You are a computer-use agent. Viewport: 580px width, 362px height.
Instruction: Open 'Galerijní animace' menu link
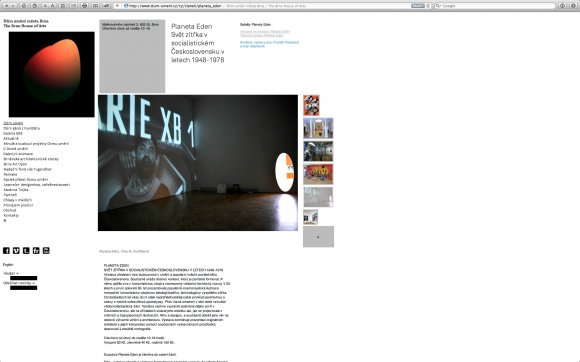pos(18,154)
